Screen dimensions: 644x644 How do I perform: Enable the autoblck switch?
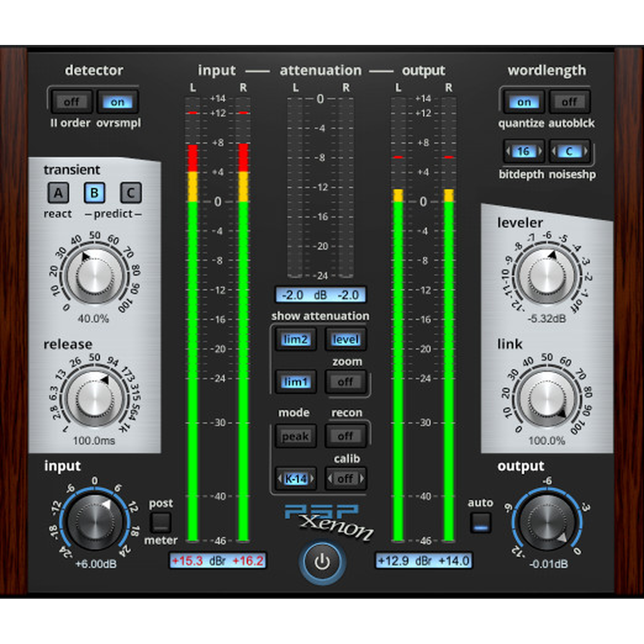tap(569, 102)
